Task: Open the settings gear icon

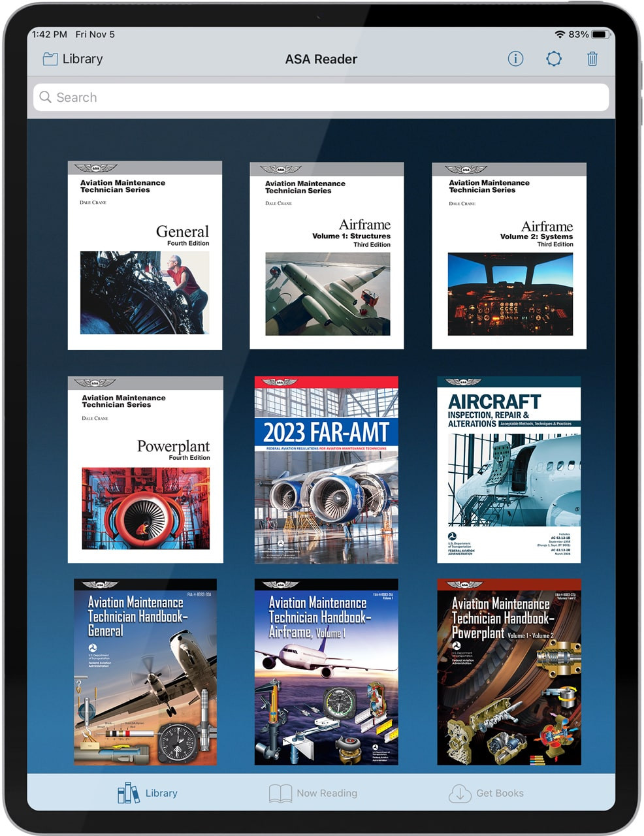Action: (554, 59)
